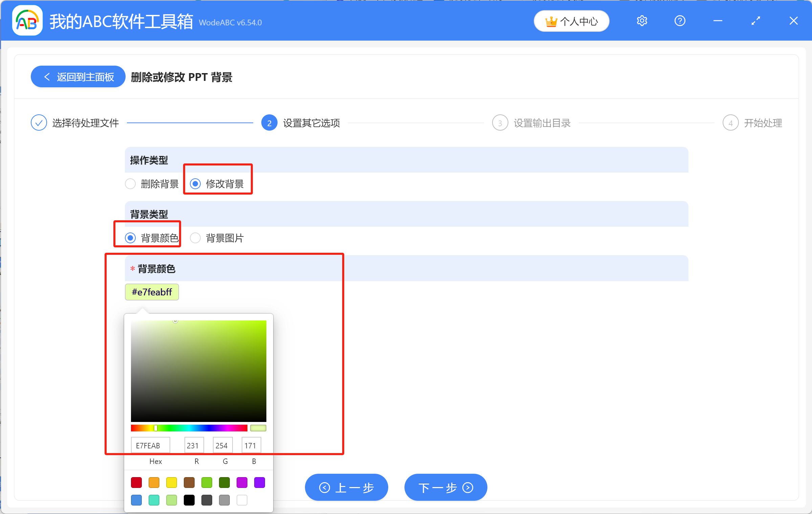Click the step 1 checkmark circle
The height and width of the screenshot is (514, 812).
click(x=39, y=123)
